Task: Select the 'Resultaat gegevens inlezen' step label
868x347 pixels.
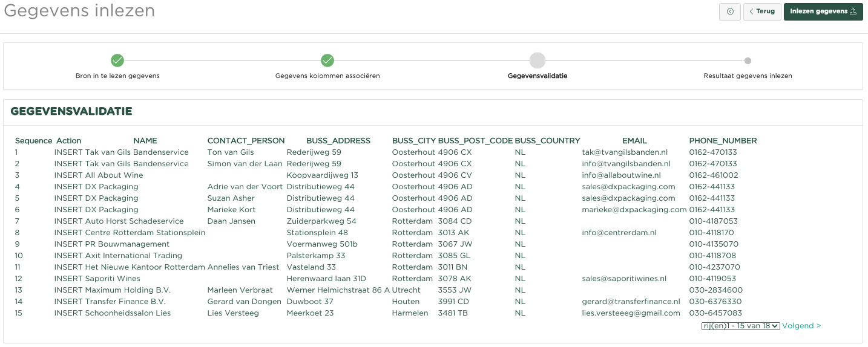Action: (x=748, y=76)
